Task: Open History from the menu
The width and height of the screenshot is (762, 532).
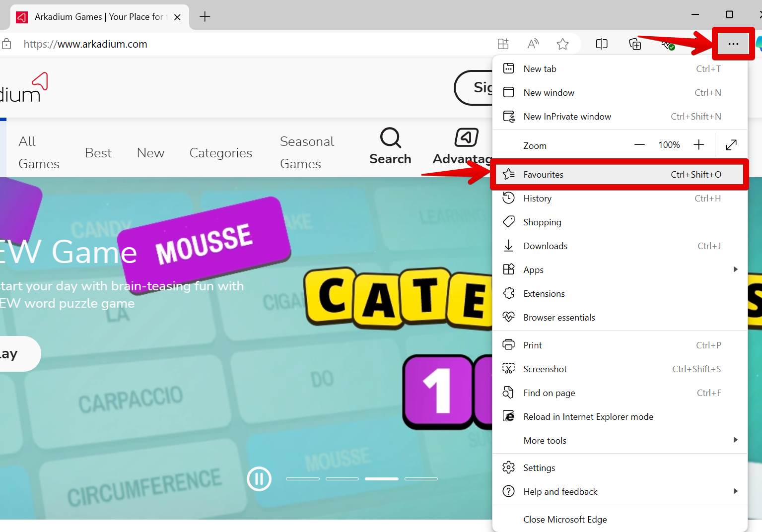Action: [620, 199]
